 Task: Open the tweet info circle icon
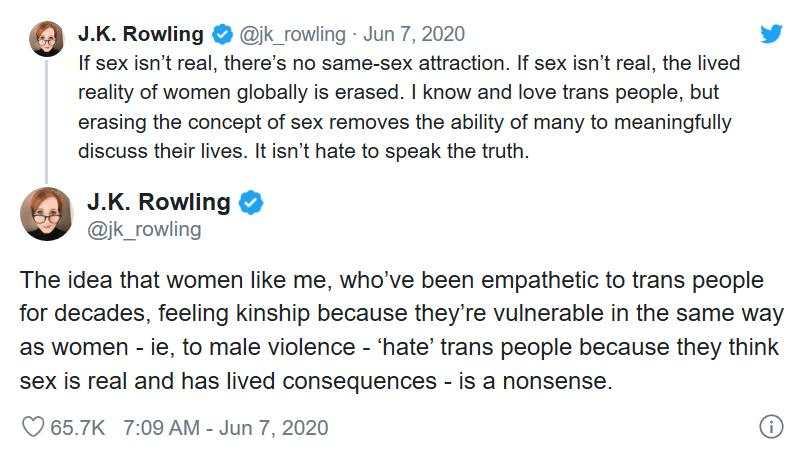(771, 427)
